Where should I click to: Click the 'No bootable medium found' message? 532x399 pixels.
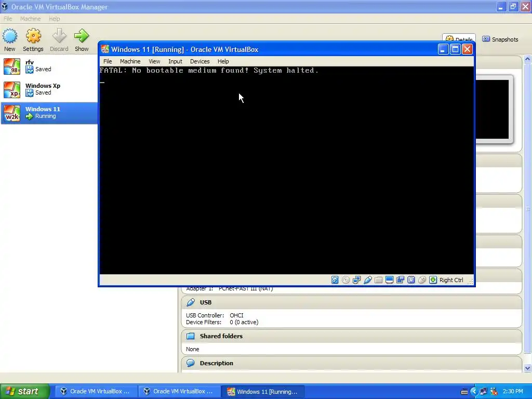pos(209,70)
